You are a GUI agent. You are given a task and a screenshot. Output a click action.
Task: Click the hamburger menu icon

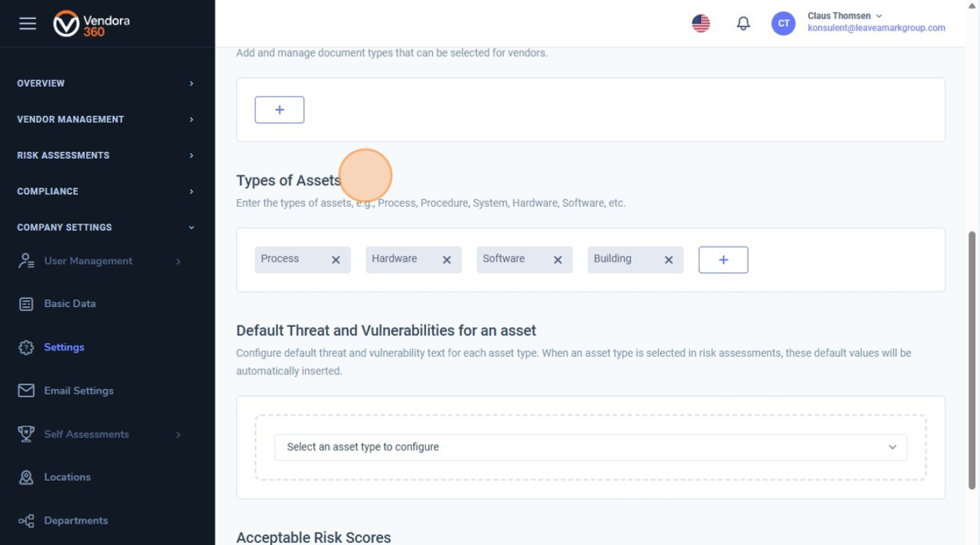pyautogui.click(x=28, y=23)
